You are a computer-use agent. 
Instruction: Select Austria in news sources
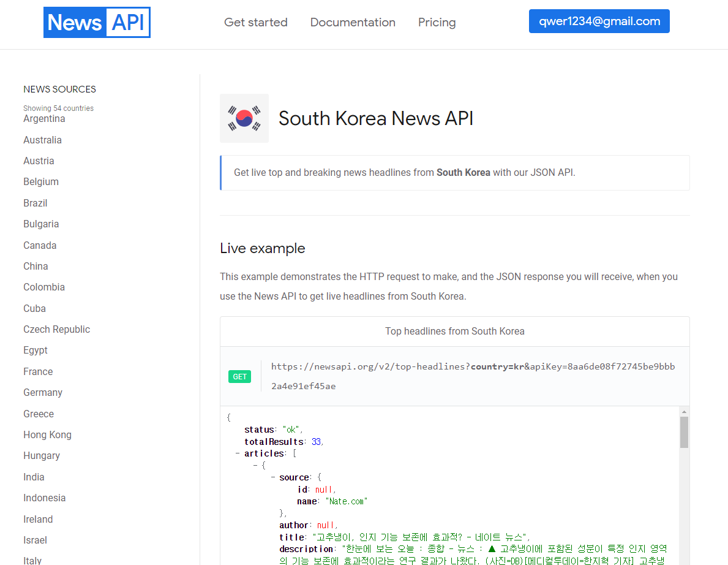pos(39,161)
